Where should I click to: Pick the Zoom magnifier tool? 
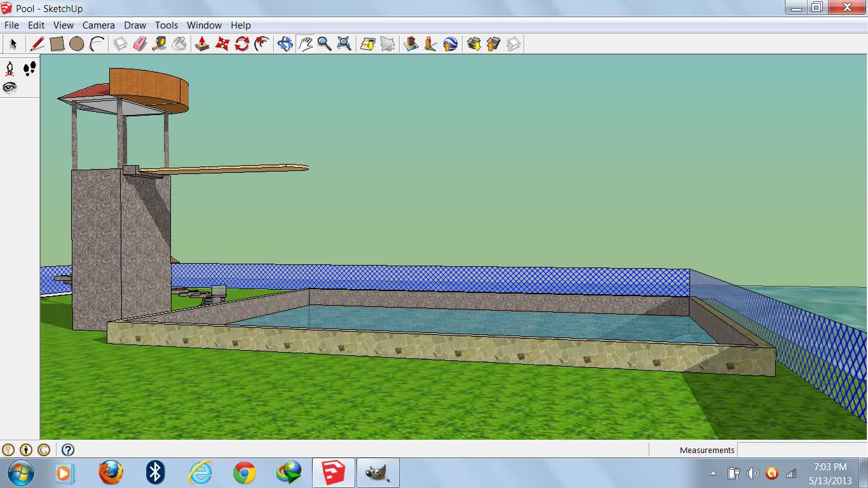point(324,44)
